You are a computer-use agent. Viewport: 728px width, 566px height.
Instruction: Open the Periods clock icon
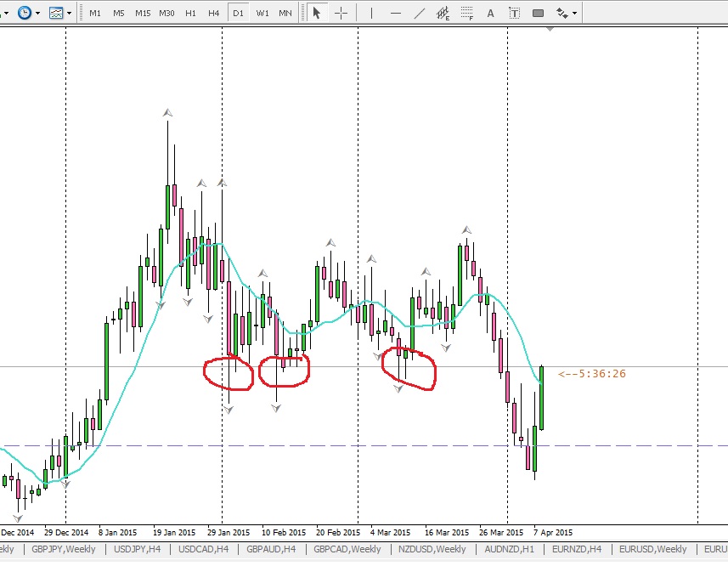click(x=25, y=13)
